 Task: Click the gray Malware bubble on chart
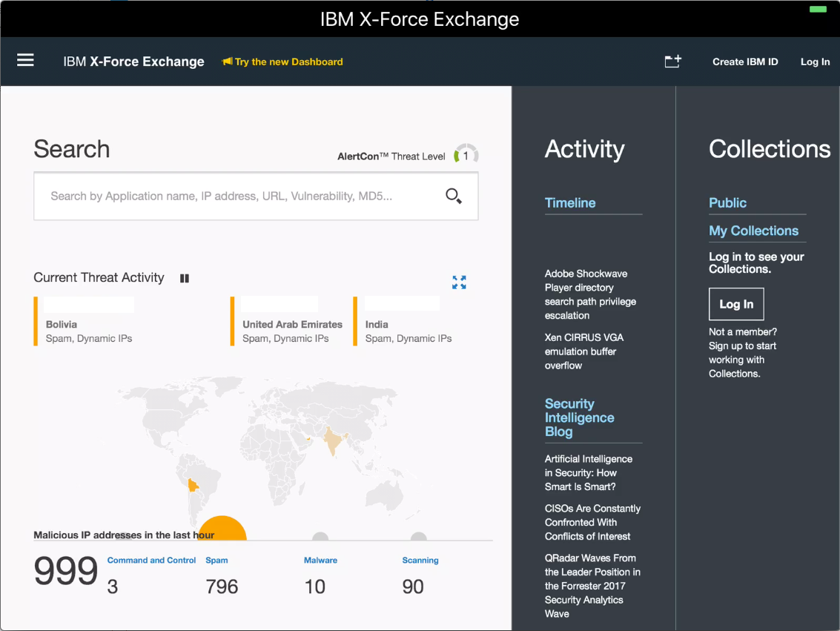320,537
